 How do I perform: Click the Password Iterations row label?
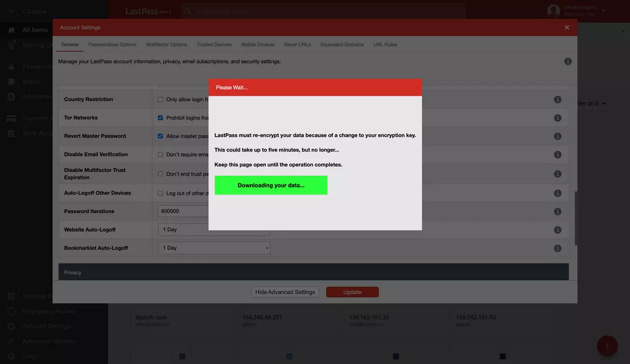(89, 212)
